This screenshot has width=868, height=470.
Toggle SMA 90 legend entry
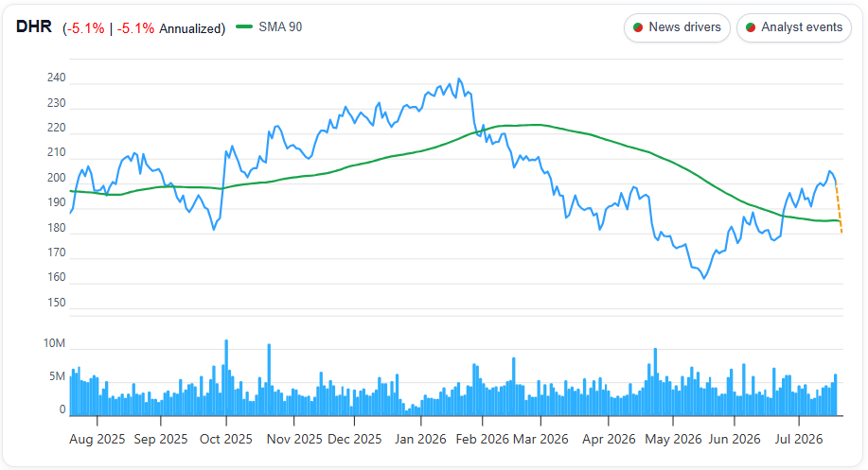coord(269,27)
